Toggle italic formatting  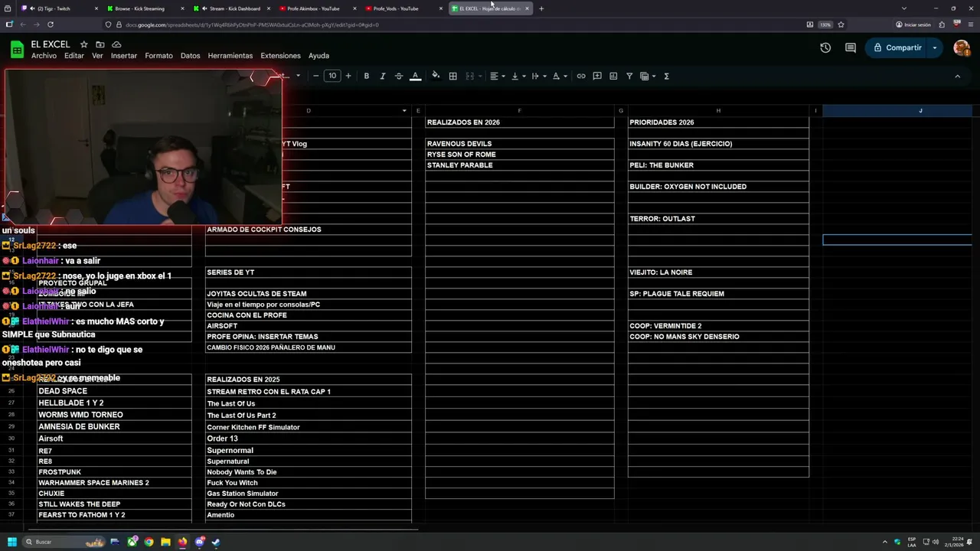click(x=383, y=76)
